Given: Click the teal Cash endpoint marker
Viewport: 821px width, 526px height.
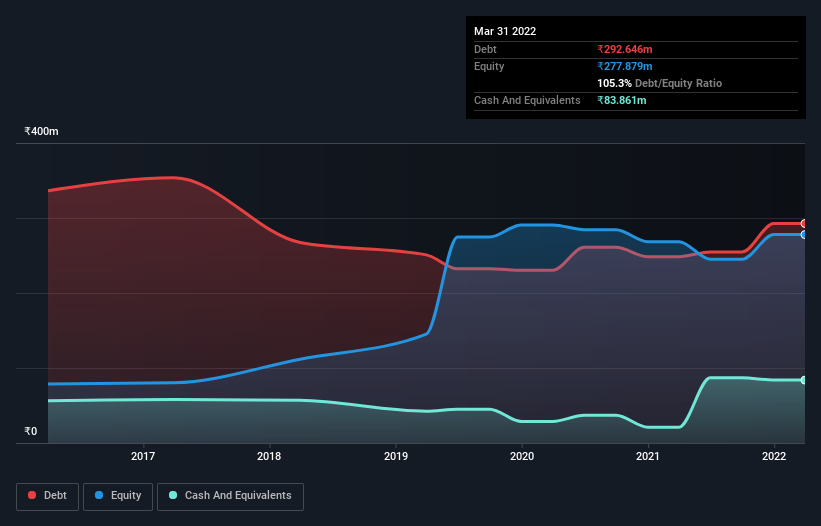Looking at the screenshot, I should [804, 380].
